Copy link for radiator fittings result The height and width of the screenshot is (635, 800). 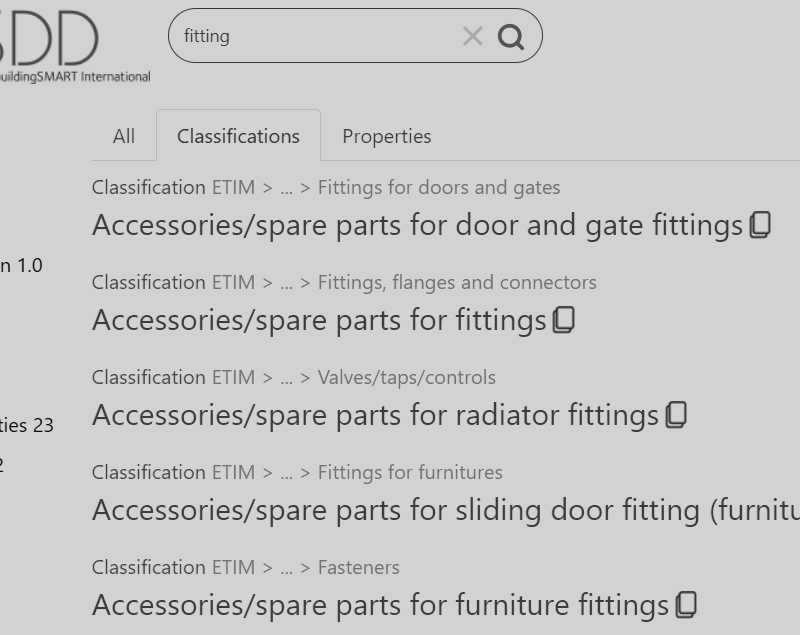(x=676, y=415)
